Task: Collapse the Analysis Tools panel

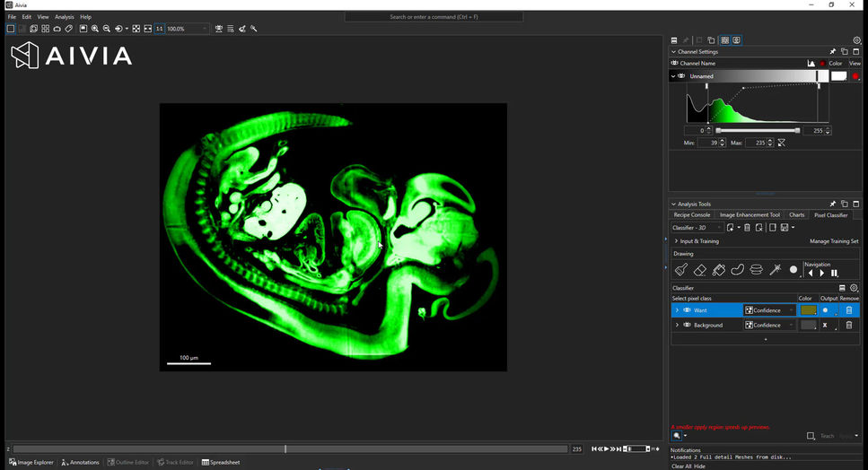Action: click(674, 204)
